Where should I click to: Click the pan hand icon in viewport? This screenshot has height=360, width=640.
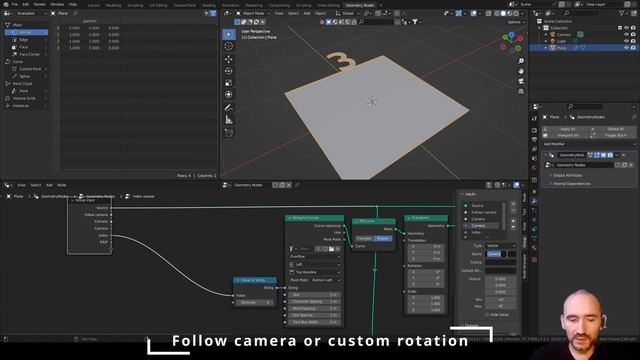point(521,71)
